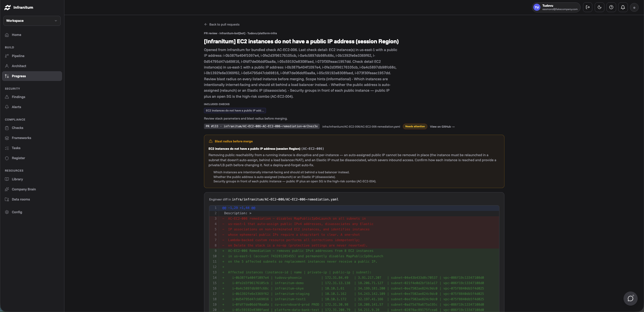Click the TU avatar circle
The height and width of the screenshot is (312, 644).
[537, 7]
